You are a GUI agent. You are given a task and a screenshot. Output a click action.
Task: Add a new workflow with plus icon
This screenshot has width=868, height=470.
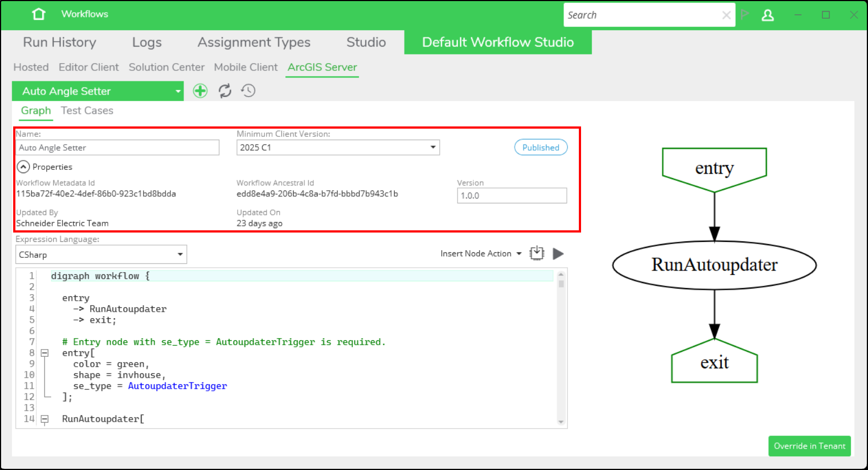point(200,91)
